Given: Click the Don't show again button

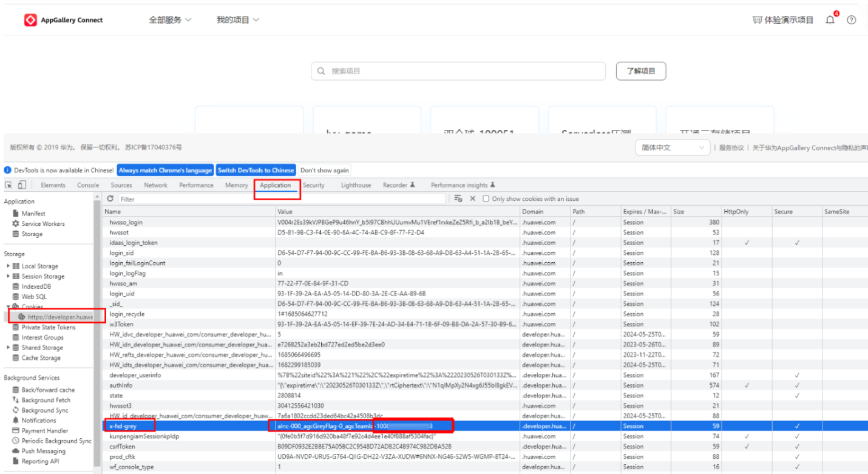Looking at the screenshot, I should tap(325, 171).
